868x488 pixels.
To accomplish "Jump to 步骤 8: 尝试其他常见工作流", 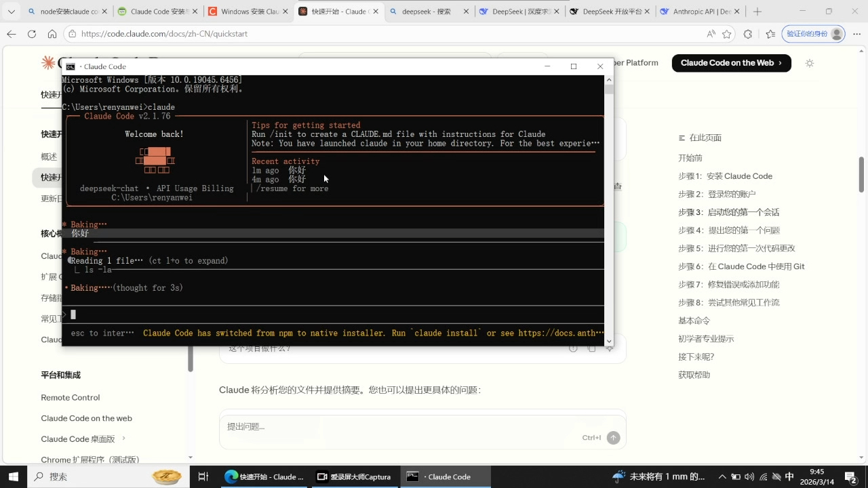I will pyautogui.click(x=729, y=302).
